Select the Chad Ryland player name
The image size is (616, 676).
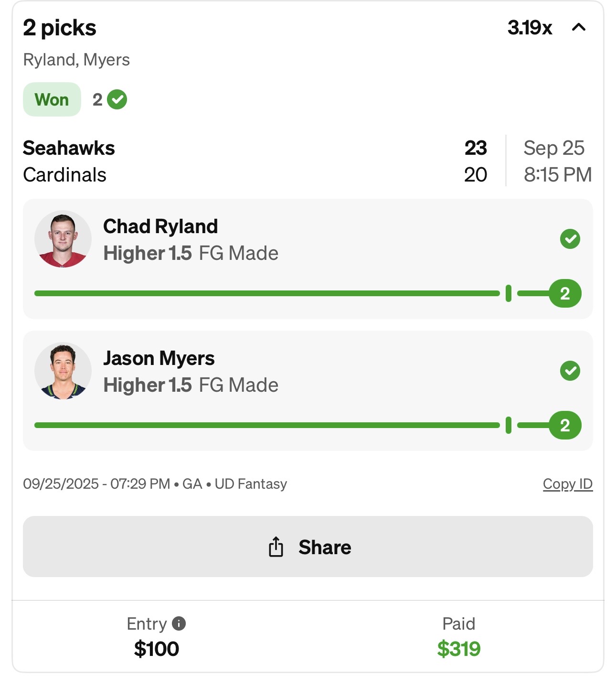click(160, 226)
